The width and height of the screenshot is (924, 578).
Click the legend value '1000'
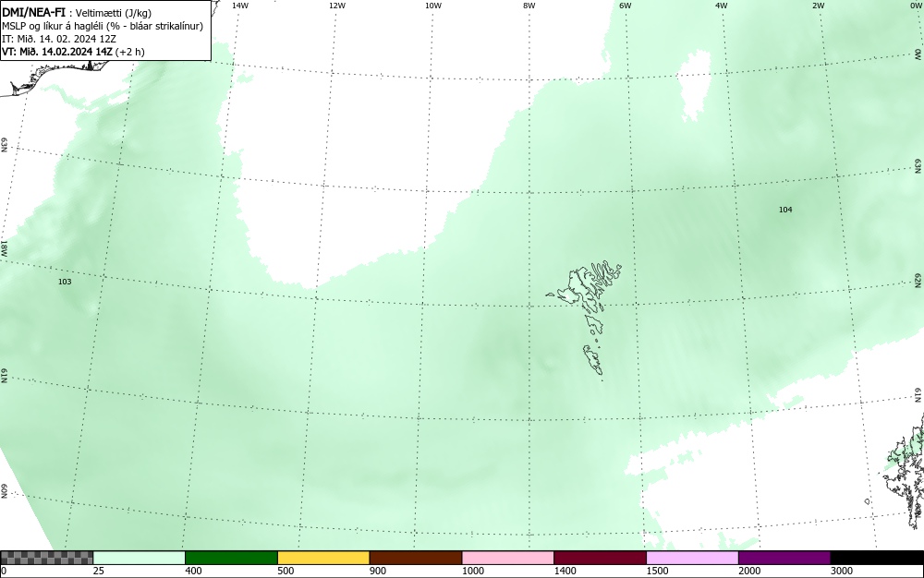tap(472, 571)
